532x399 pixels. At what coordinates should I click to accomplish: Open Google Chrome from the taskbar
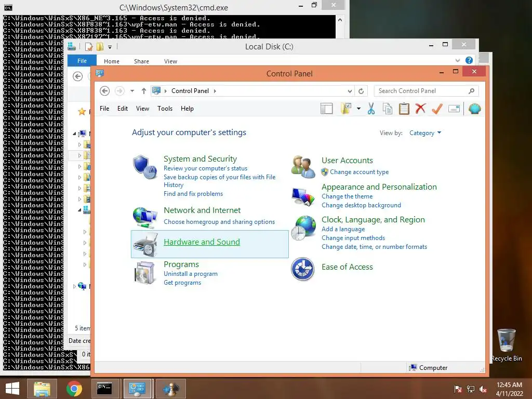pos(74,389)
